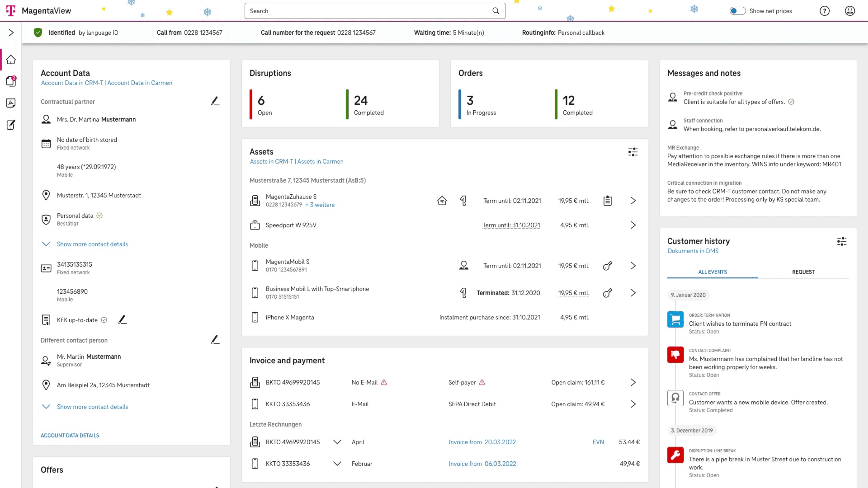
Task: Open Customer history filter settings icon
Action: (841, 242)
